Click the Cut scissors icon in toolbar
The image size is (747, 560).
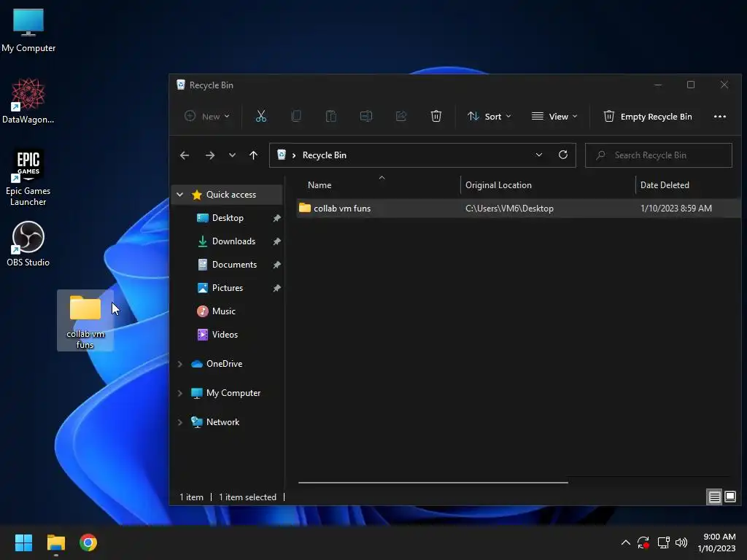[260, 116]
